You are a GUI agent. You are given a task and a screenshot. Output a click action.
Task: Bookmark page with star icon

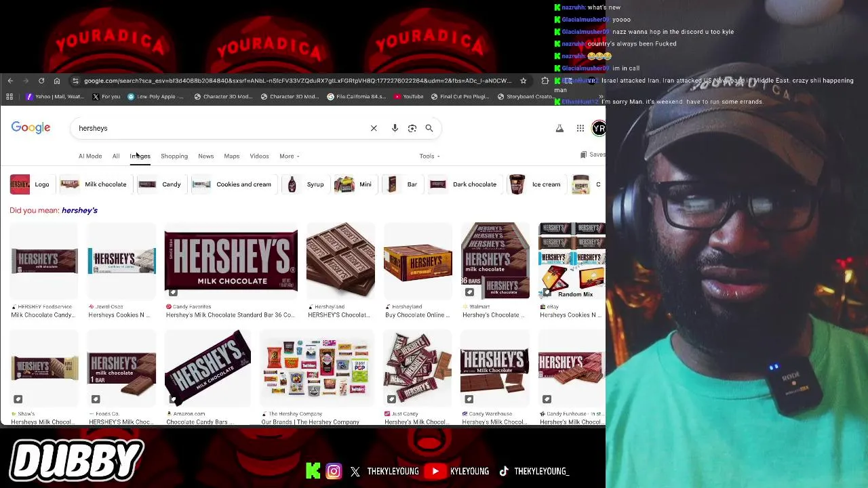pyautogui.click(x=523, y=81)
